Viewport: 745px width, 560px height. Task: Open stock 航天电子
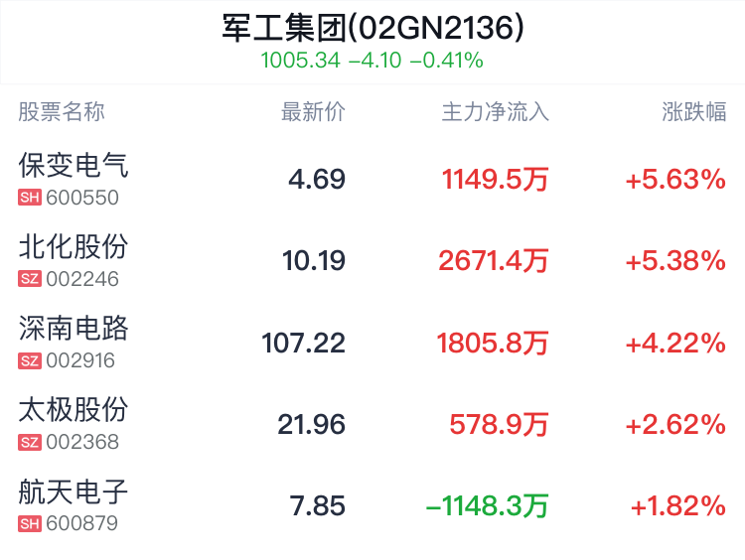click(x=74, y=491)
